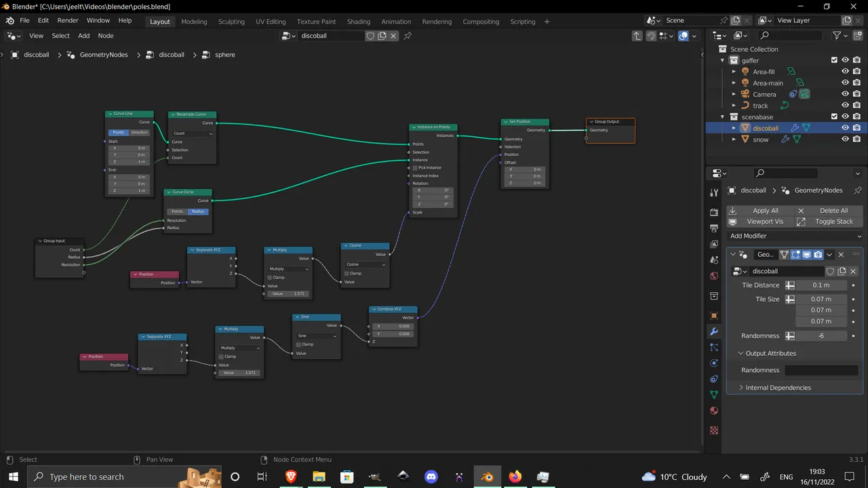Open the Scene properties tab

713,261
